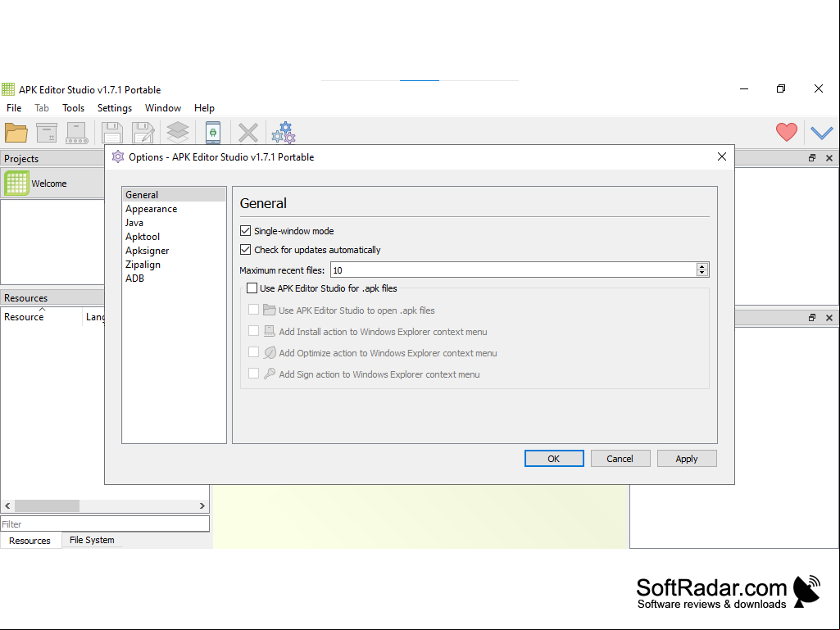
Task: Open the Tab menu
Action: coord(42,107)
